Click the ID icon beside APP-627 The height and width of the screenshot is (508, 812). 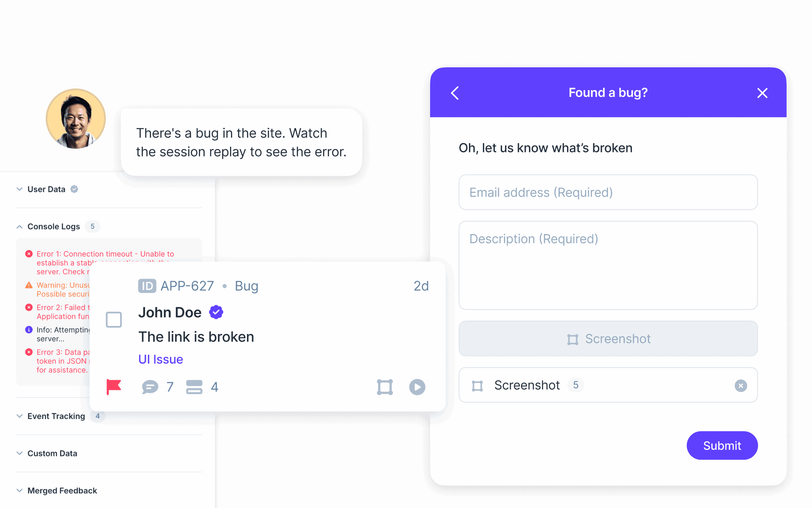147,286
